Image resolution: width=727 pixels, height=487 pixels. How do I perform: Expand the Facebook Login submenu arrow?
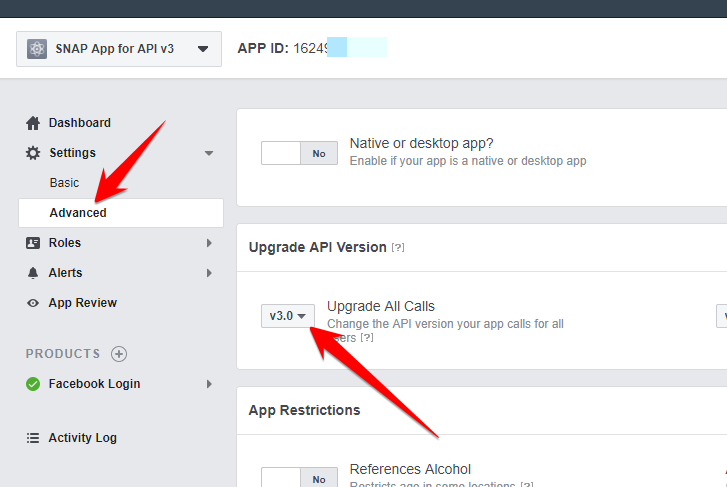click(x=209, y=384)
